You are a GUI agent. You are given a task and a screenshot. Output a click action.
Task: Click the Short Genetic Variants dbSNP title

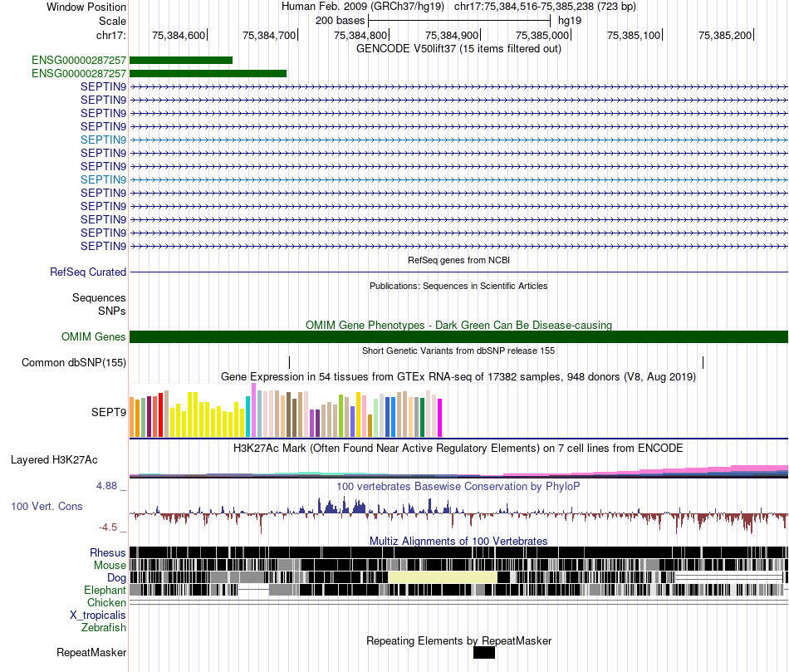pyautogui.click(x=458, y=351)
